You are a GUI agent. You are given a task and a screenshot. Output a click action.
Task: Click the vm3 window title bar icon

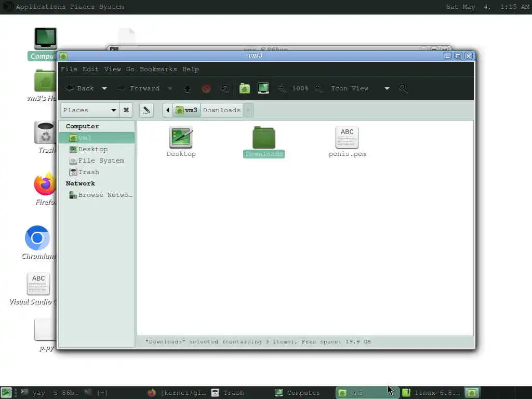63,56
